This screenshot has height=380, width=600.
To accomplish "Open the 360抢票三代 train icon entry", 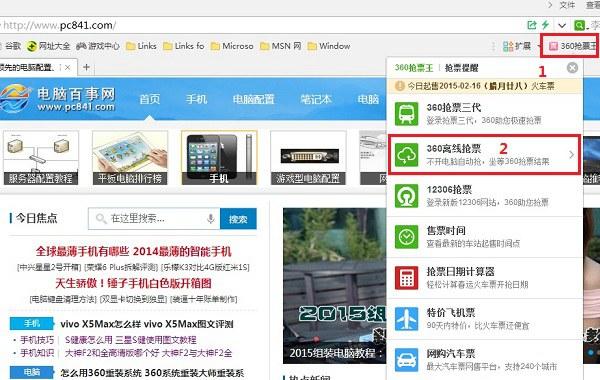I will click(x=406, y=113).
